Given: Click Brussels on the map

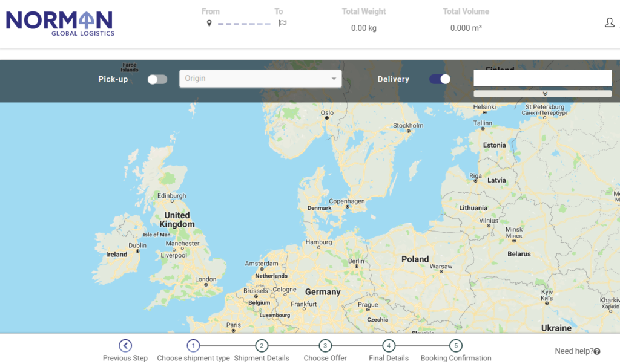Looking at the screenshot, I should point(256,291).
